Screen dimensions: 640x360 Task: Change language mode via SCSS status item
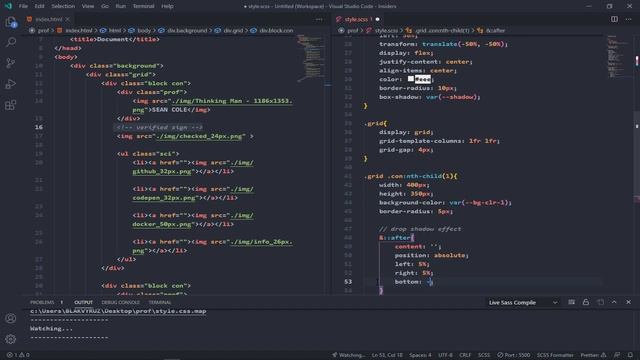tap(484, 355)
